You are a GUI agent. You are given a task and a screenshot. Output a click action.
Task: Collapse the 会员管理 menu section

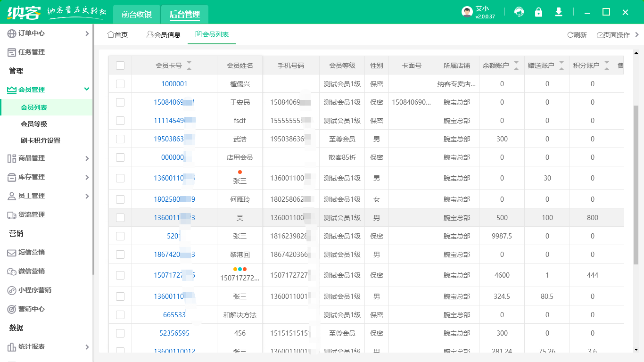click(x=86, y=89)
